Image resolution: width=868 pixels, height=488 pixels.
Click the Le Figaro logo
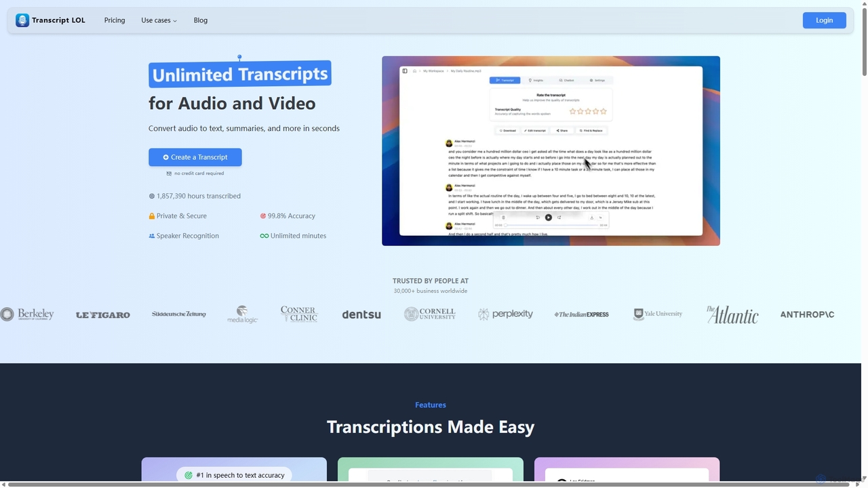point(103,314)
